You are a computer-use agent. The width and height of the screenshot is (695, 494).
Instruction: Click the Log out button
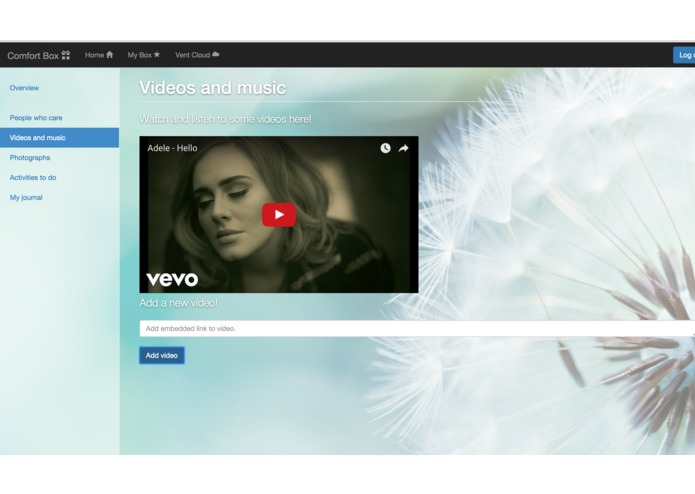pos(684,55)
